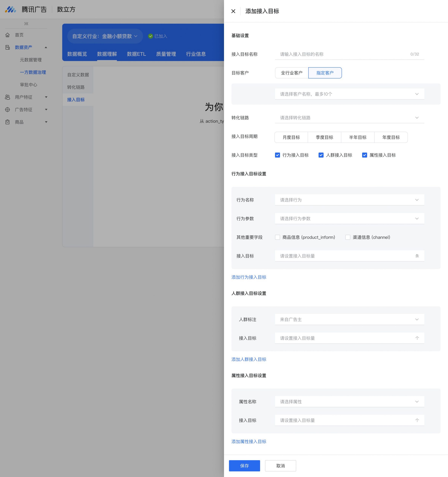Click the 商品 clipboard icon in the sidebar
The image size is (448, 477).
(x=7, y=122)
